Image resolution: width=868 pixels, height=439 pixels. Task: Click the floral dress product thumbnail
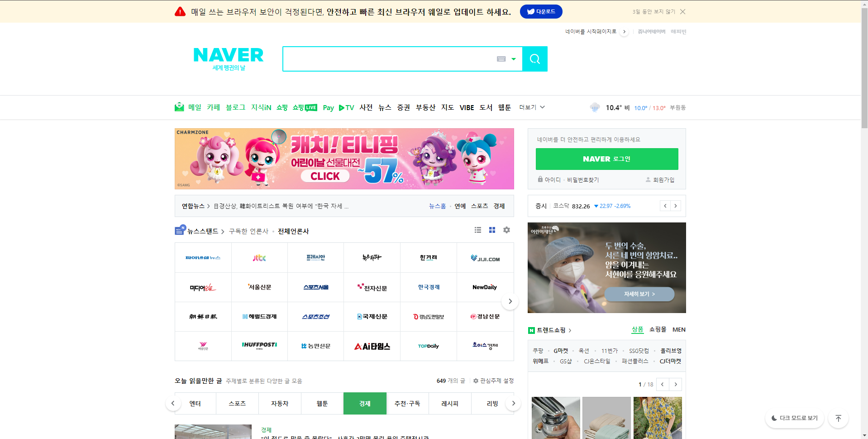pyautogui.click(x=658, y=418)
